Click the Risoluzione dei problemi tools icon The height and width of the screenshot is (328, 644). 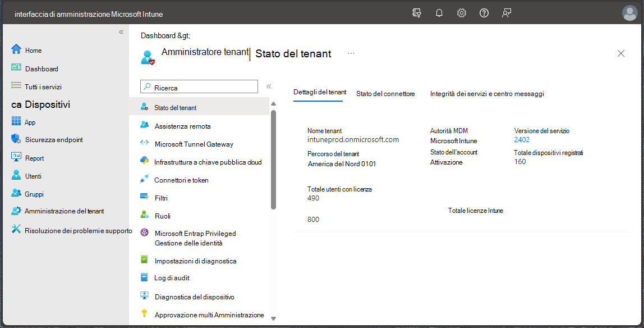(16, 229)
